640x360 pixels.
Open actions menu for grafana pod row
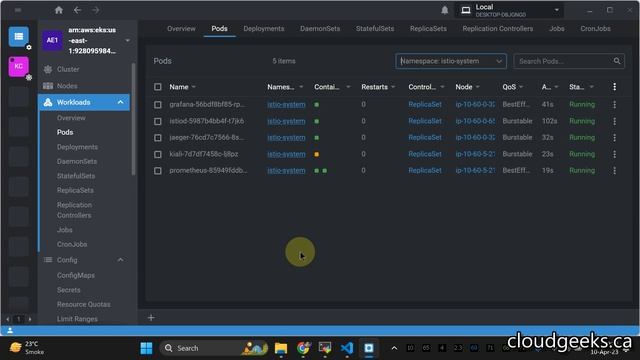(614, 104)
